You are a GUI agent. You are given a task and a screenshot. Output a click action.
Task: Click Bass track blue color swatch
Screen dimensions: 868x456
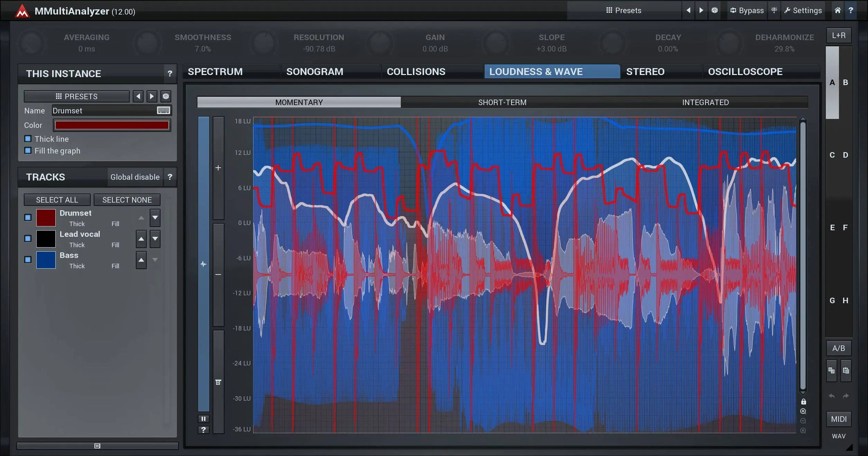pyautogui.click(x=46, y=260)
